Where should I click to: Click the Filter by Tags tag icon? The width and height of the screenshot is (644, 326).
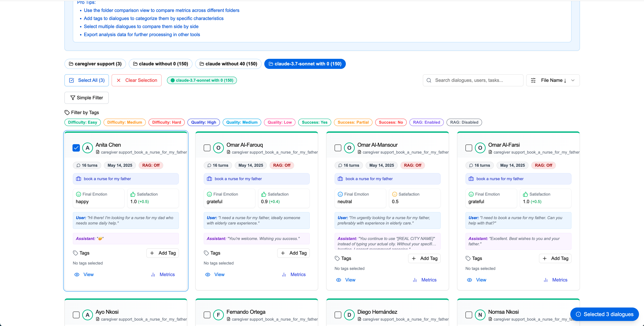point(67,112)
